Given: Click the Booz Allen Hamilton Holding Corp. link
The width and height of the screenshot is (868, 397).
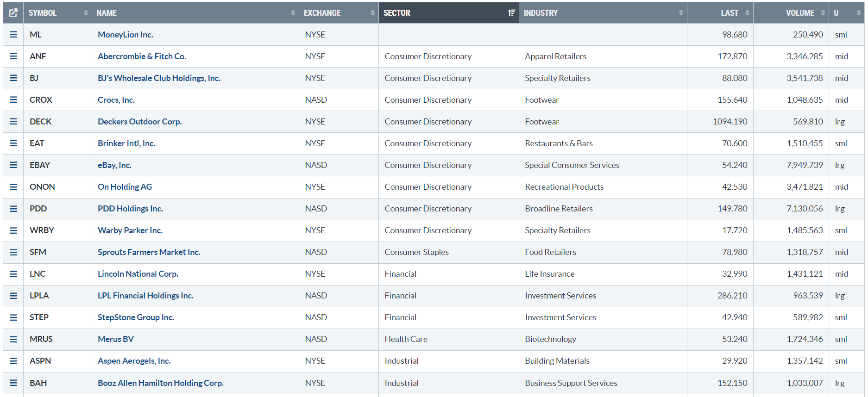Looking at the screenshot, I should (160, 383).
